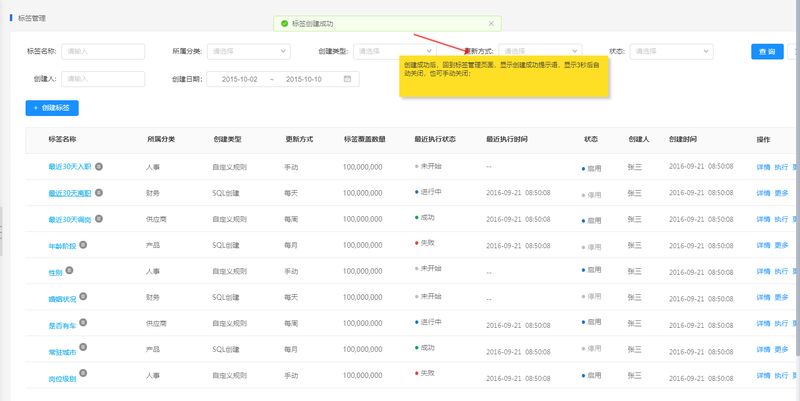The height and width of the screenshot is (401, 800).
Task: Select the start date 2015-10-02
Action: [x=239, y=79]
